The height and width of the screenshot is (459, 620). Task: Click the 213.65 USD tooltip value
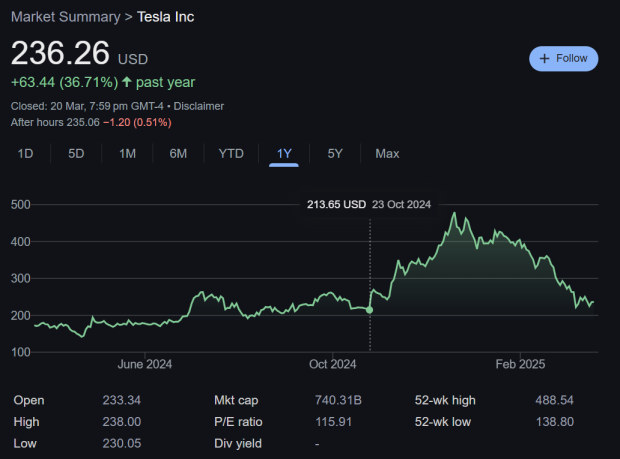[x=336, y=204]
